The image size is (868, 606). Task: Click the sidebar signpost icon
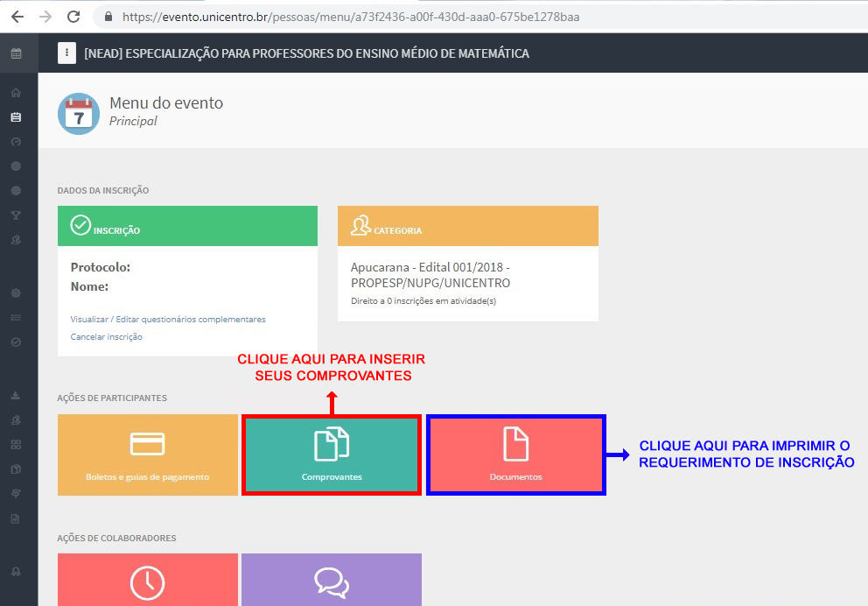(16, 493)
